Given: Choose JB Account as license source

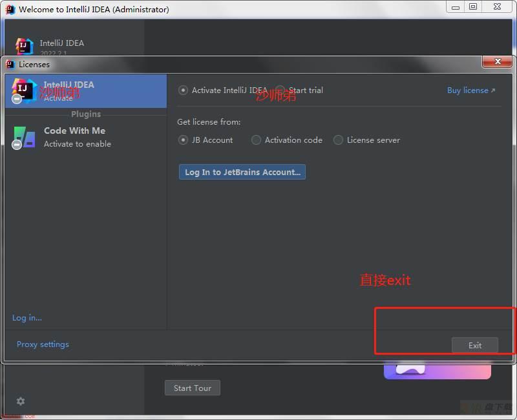Looking at the screenshot, I should (183, 140).
